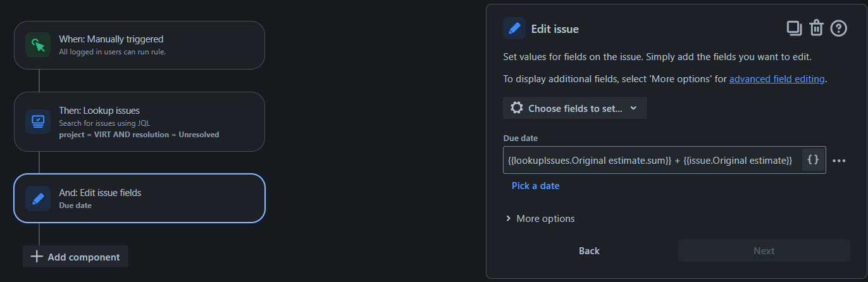Click the Lookup issues monitor icon

[x=38, y=121]
